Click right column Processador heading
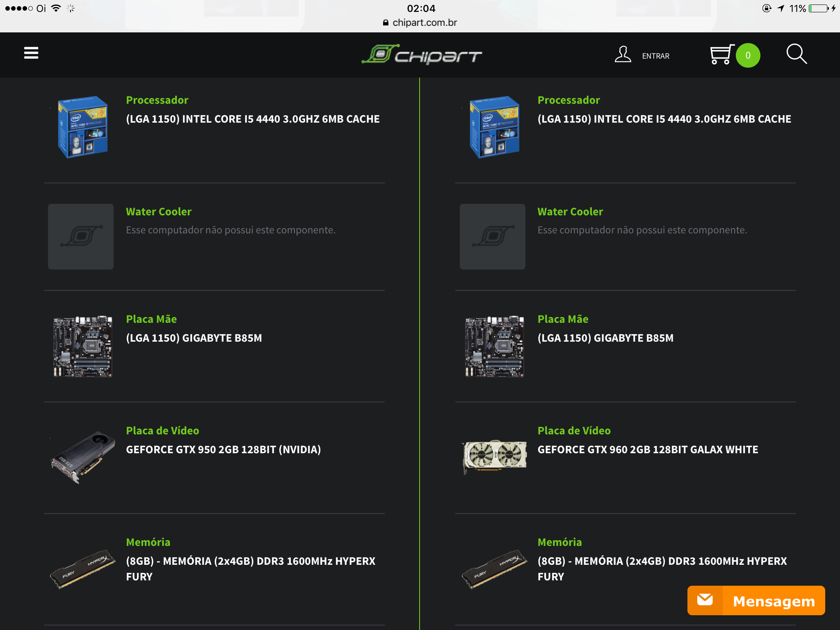Viewport: 840px width, 630px height. 569,100
